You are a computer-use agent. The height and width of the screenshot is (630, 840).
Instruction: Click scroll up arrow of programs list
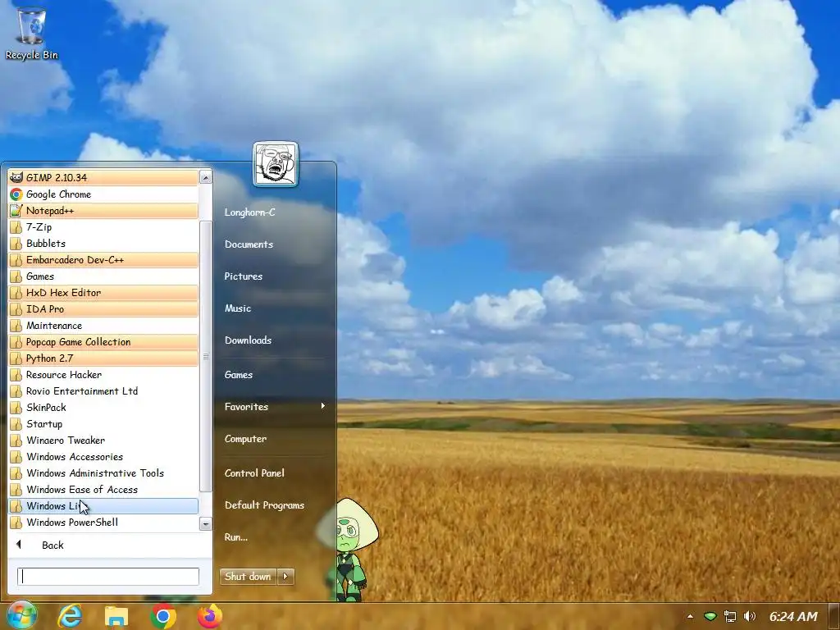pyautogui.click(x=206, y=177)
